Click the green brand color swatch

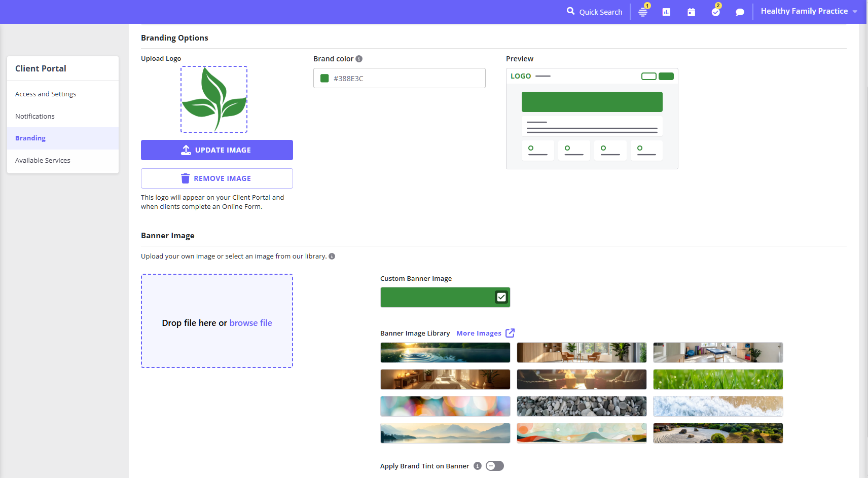click(x=324, y=79)
